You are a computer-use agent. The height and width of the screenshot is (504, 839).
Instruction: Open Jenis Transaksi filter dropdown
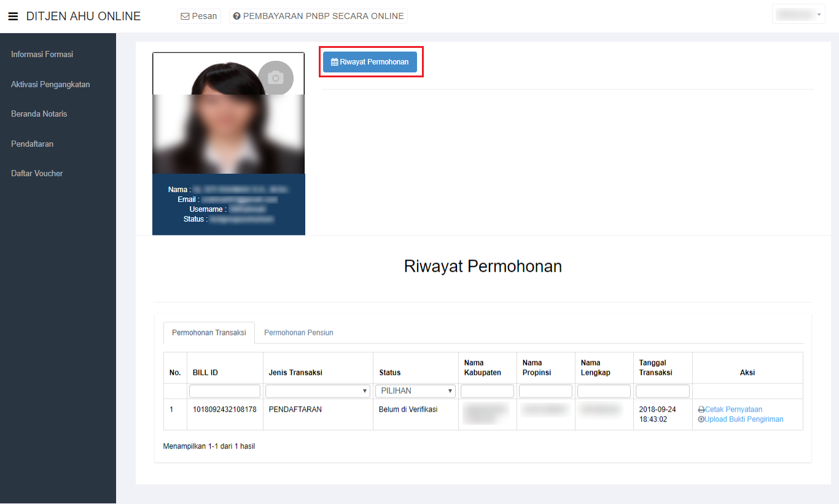click(x=318, y=391)
